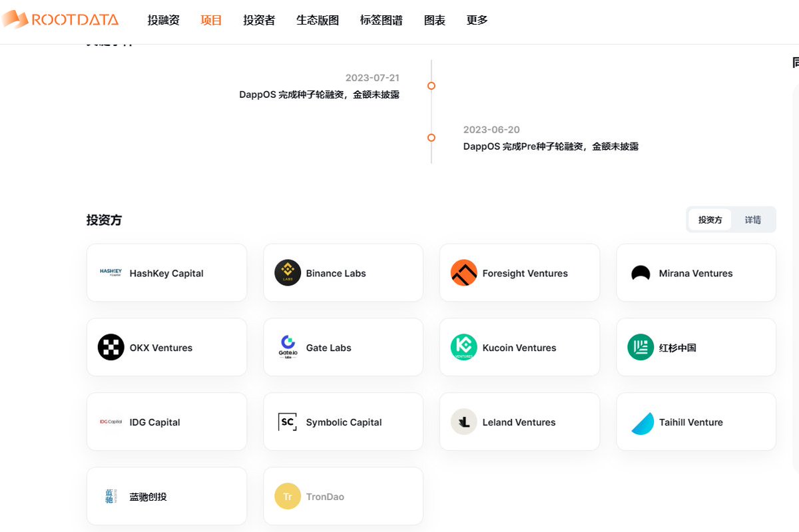Open Leland Ventures investor name

[519, 423]
